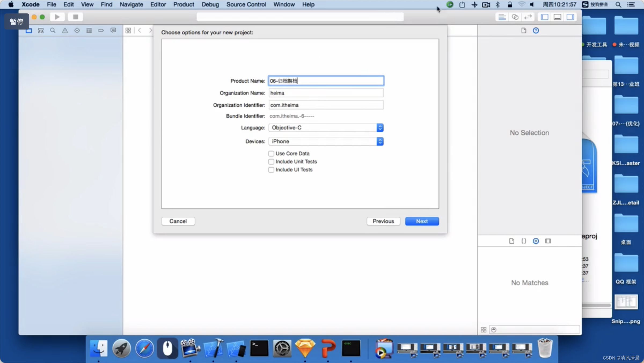Toggle Include UI Tests checkbox
Image resolution: width=644 pixels, height=363 pixels.
[271, 169]
